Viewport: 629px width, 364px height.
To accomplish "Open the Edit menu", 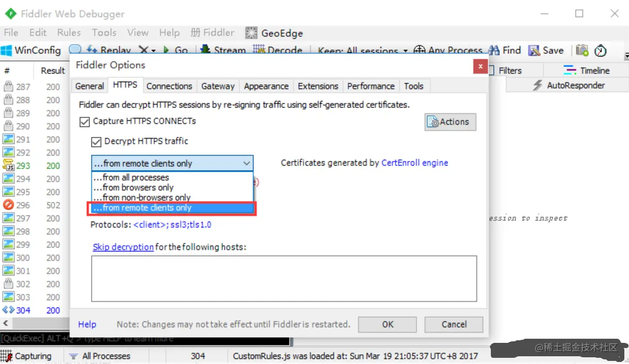I will tap(38, 33).
